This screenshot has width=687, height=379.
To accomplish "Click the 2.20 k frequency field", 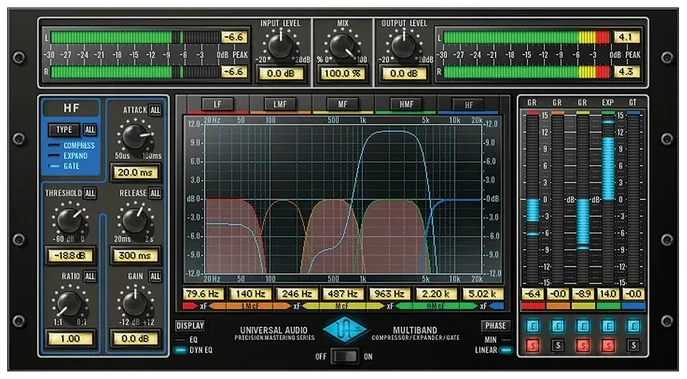I will (436, 294).
